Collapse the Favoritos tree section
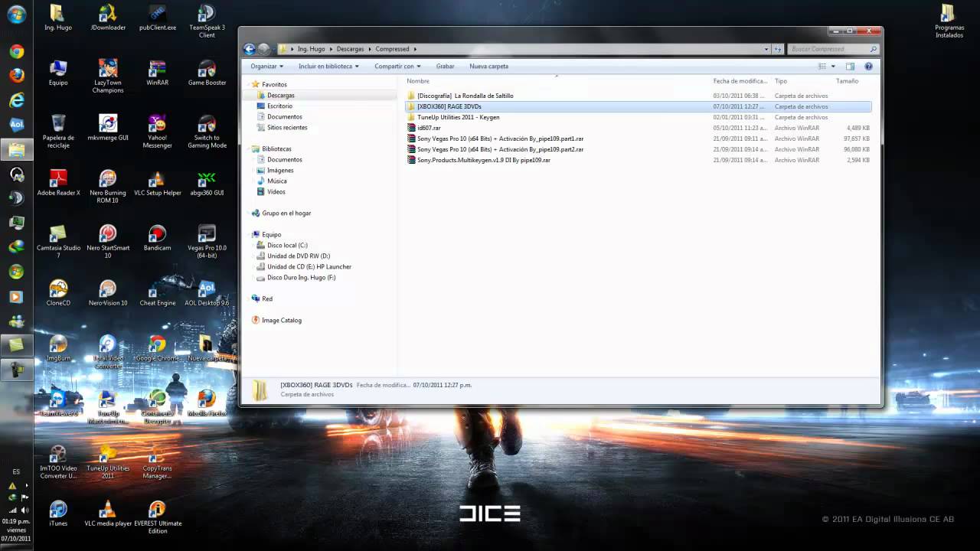The image size is (980, 551). (247, 85)
